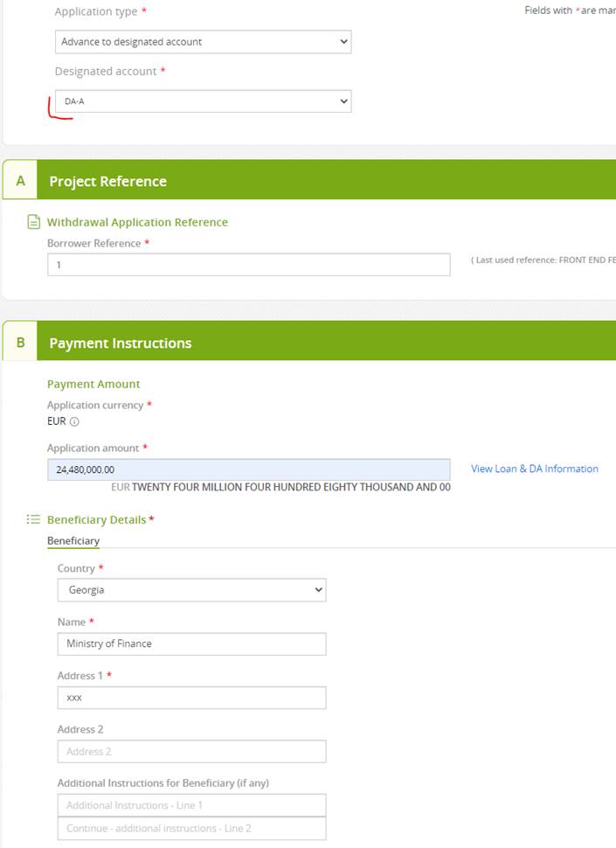Open View Loan & DA Information link
This screenshot has width=616, height=848.
point(534,469)
